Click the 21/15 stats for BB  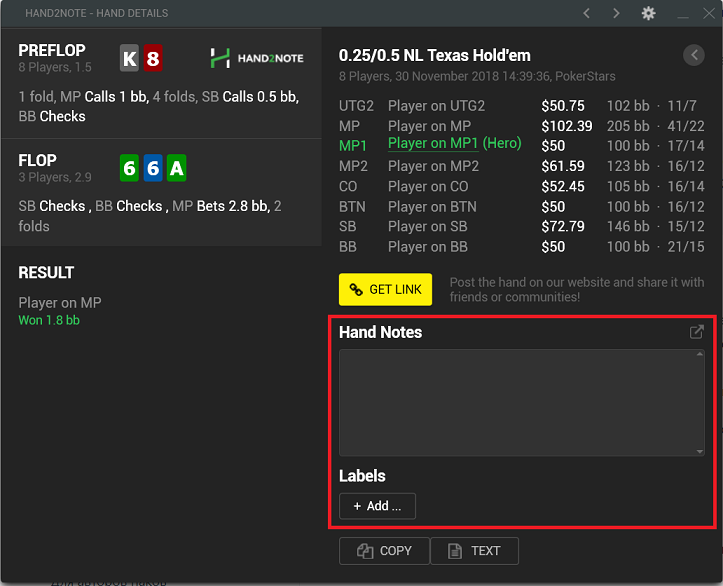tap(686, 247)
